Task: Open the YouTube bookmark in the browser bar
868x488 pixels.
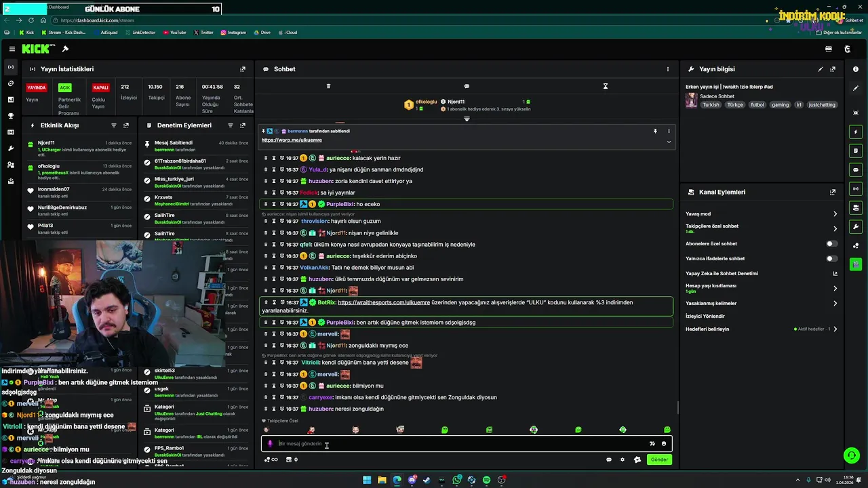Action: click(174, 32)
